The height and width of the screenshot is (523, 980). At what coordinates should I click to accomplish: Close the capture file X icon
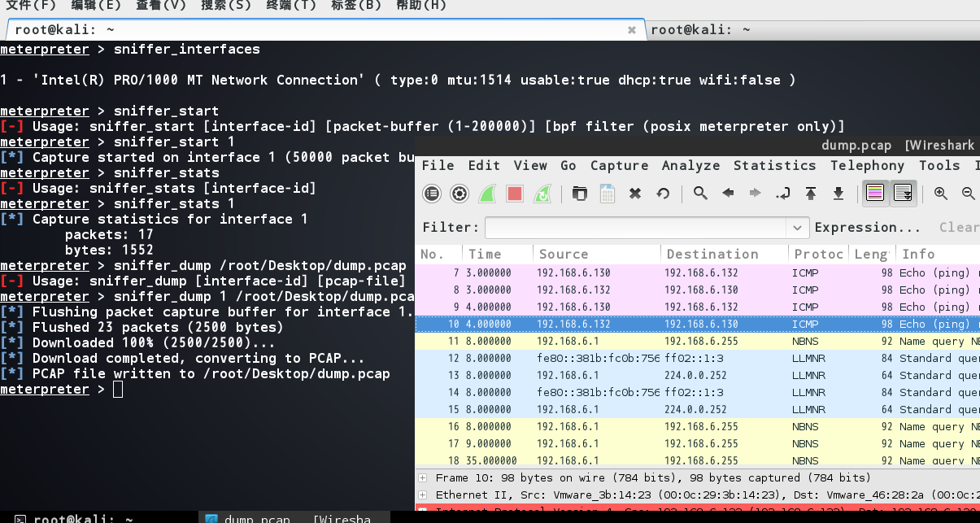(x=635, y=194)
